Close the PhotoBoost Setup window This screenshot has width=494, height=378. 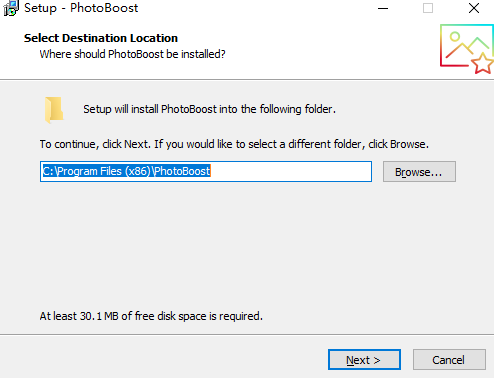474,8
